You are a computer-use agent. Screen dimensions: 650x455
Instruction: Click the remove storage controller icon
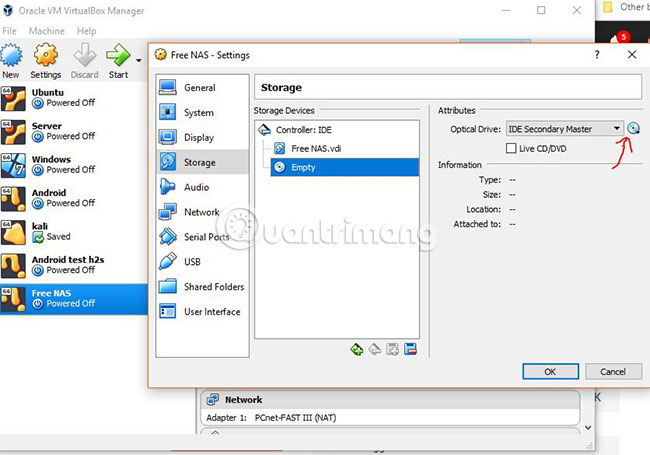pyautogui.click(x=375, y=349)
